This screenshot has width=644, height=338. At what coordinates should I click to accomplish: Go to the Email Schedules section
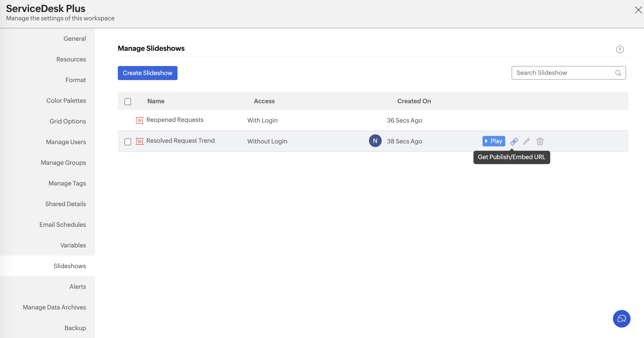coord(63,225)
